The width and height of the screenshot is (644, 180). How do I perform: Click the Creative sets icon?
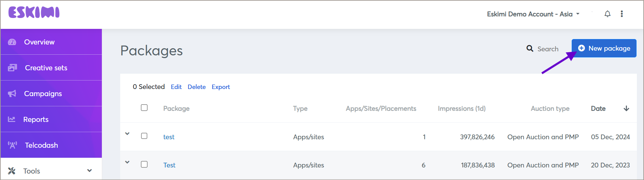click(x=13, y=68)
